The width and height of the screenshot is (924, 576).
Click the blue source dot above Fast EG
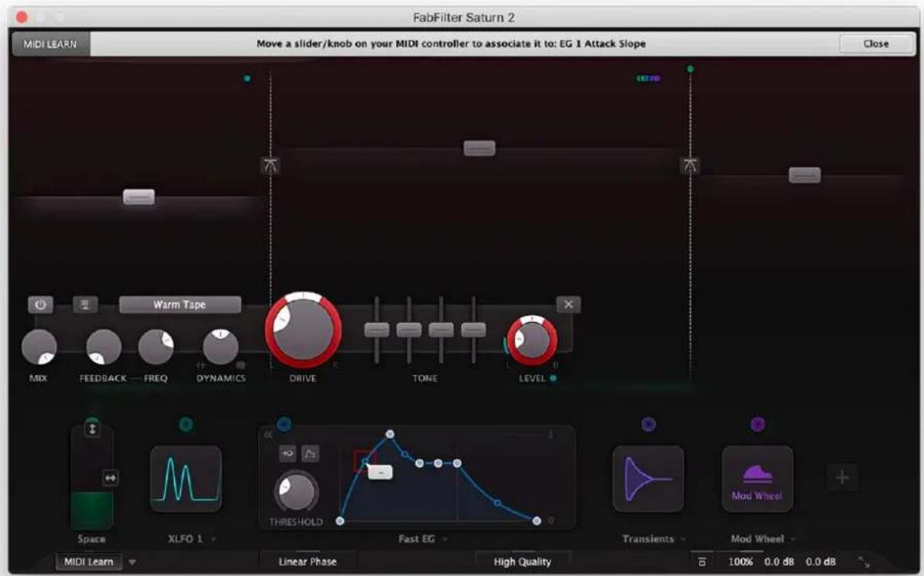tap(284, 423)
